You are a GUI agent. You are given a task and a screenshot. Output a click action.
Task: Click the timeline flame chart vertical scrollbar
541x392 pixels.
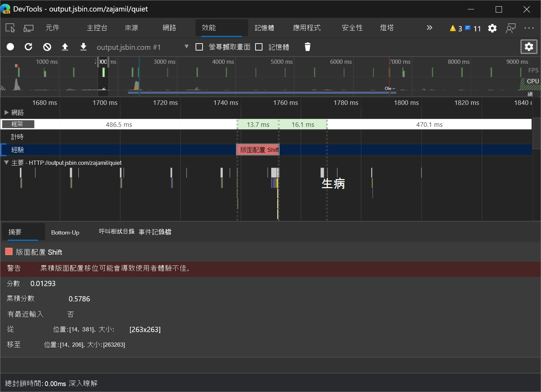[537, 133]
